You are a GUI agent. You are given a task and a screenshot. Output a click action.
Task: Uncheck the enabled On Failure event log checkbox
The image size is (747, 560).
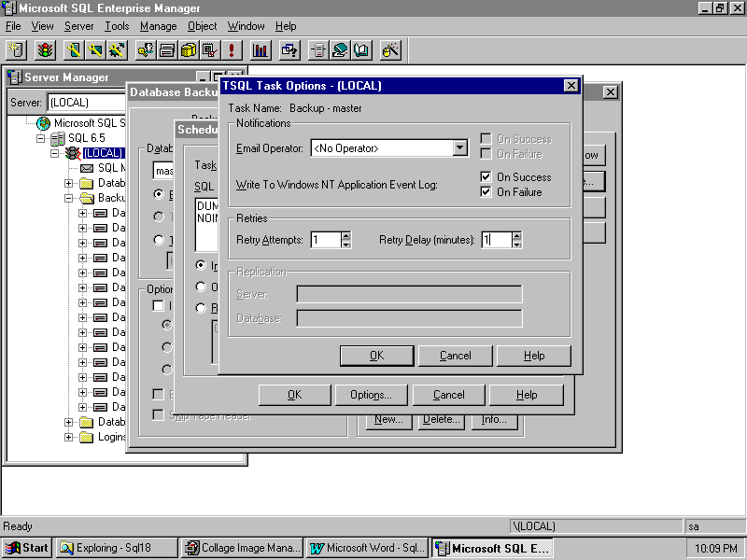click(486, 192)
